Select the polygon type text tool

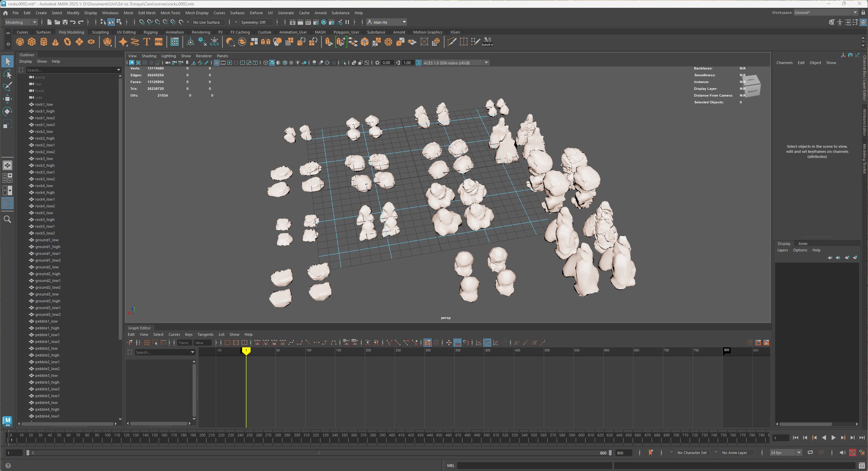pos(147,42)
